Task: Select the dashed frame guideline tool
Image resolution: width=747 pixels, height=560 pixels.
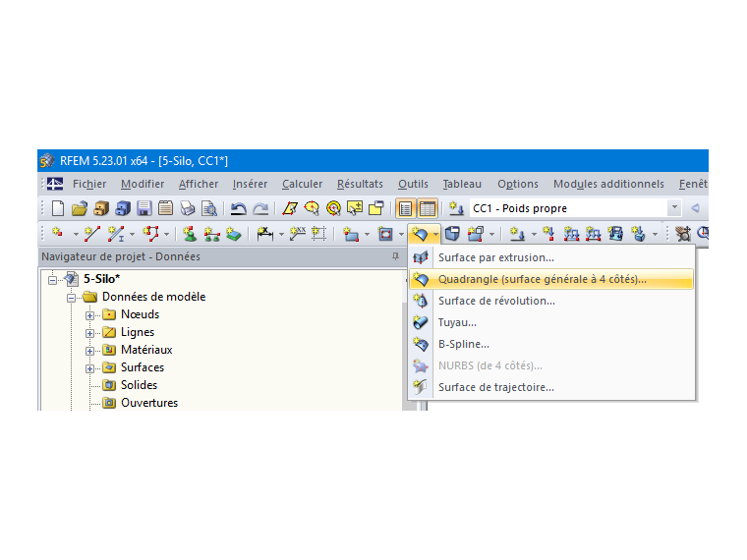Action: [x=318, y=234]
